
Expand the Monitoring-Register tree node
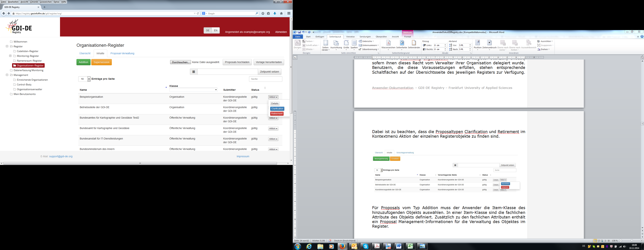[x=10, y=56]
